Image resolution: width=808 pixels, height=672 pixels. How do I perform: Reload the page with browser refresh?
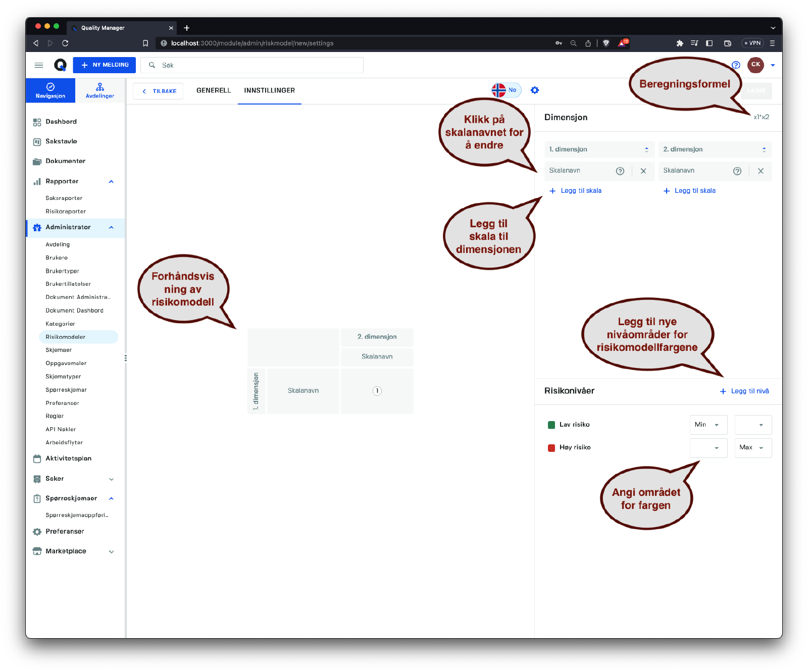click(x=65, y=43)
